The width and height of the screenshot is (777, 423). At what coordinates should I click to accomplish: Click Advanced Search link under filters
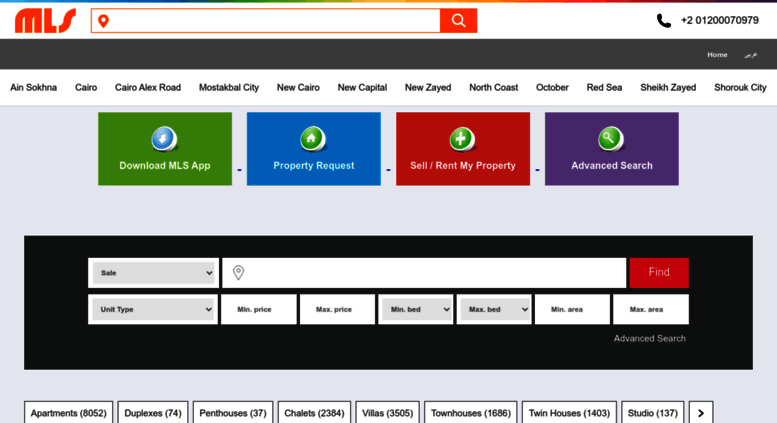[650, 338]
